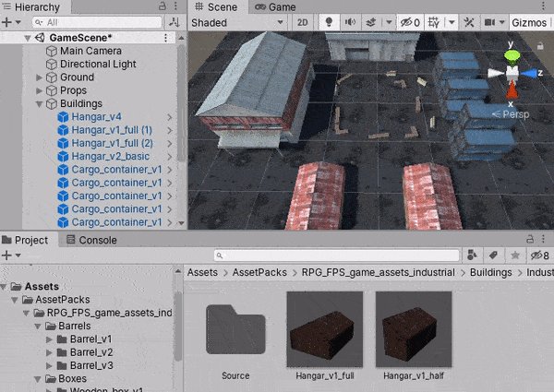Viewport: 554px width, 392px height.
Task: Open the Source folder
Action: tap(235, 329)
